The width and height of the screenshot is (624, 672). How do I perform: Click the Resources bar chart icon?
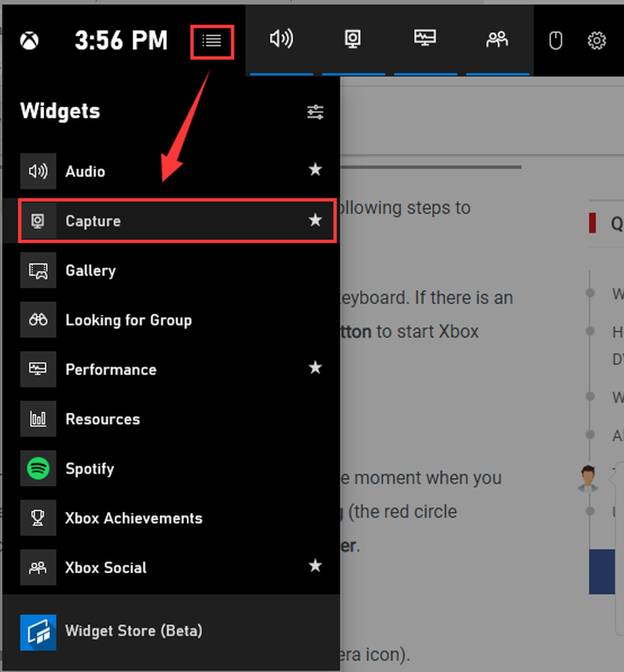38,419
